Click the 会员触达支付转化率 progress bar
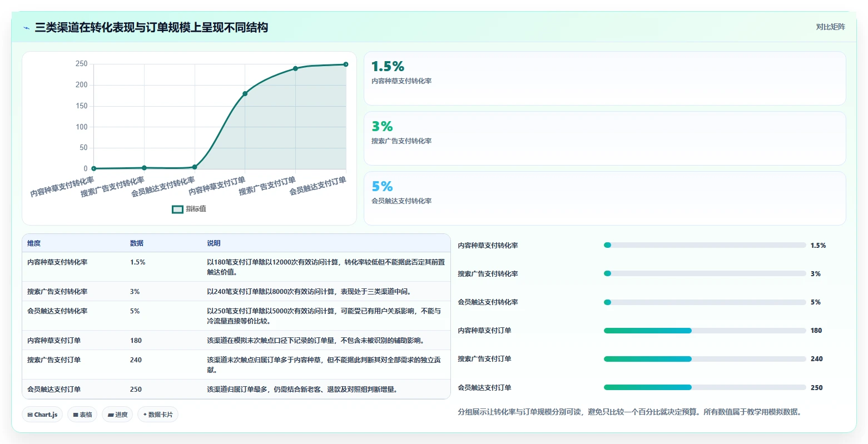The height and width of the screenshot is (444, 868). pyautogui.click(x=705, y=302)
